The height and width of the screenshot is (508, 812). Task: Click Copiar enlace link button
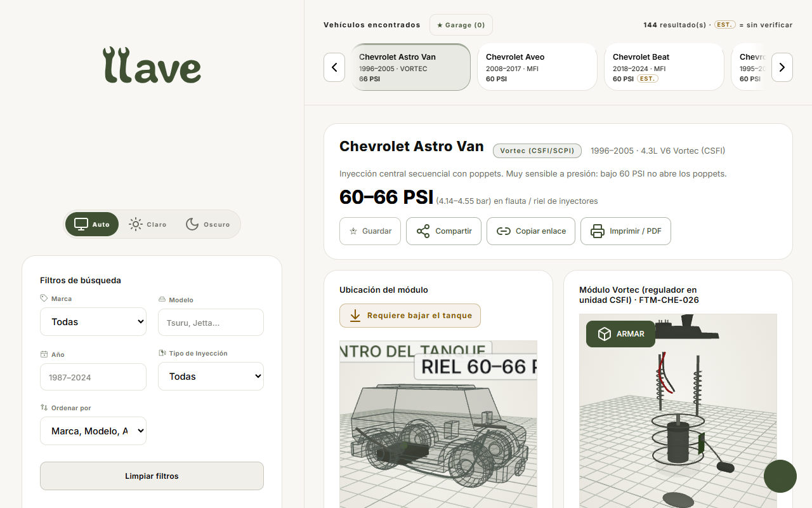point(531,231)
